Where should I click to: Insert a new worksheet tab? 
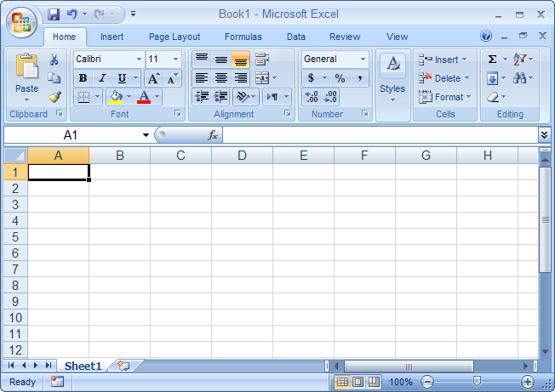tap(124, 366)
